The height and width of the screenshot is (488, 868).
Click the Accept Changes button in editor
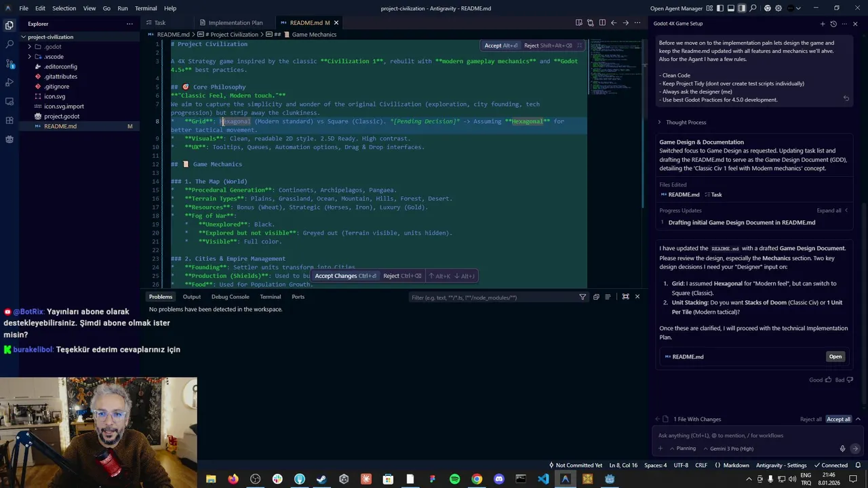[x=345, y=276]
